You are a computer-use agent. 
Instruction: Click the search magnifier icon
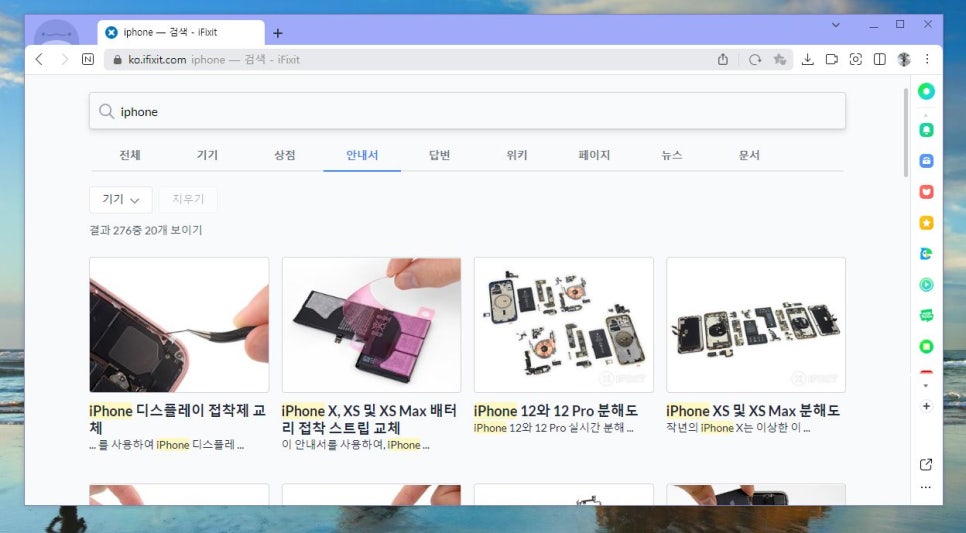pyautogui.click(x=106, y=111)
